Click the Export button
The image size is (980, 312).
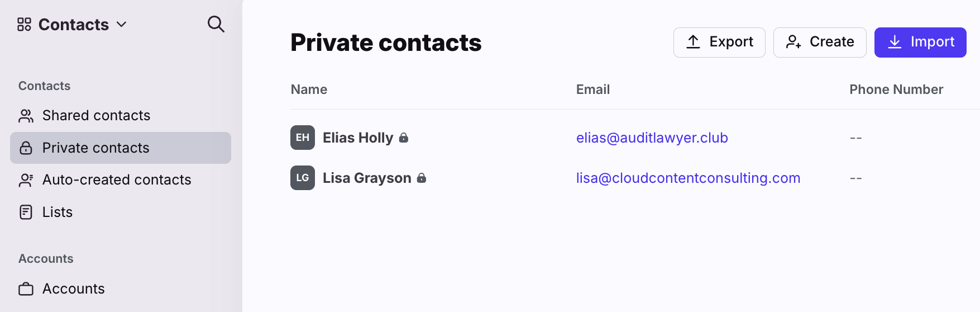719,42
